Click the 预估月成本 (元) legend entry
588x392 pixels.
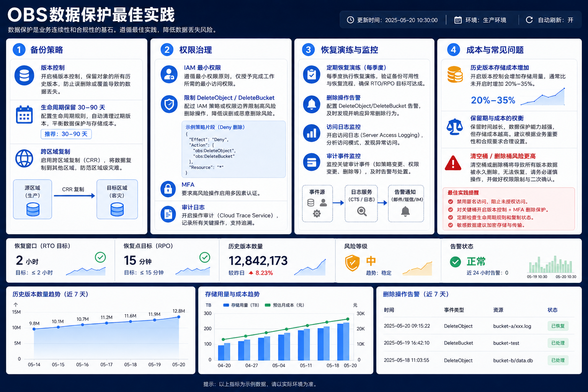[x=284, y=305]
